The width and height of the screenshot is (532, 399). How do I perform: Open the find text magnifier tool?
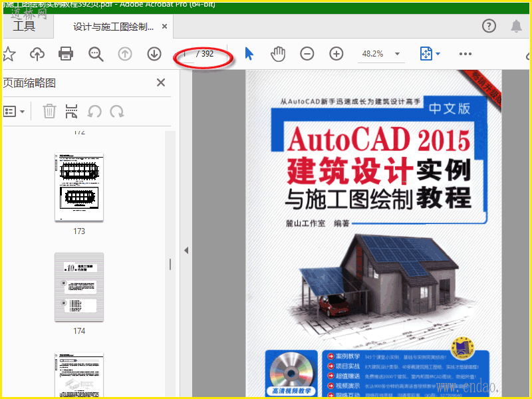tap(96, 54)
